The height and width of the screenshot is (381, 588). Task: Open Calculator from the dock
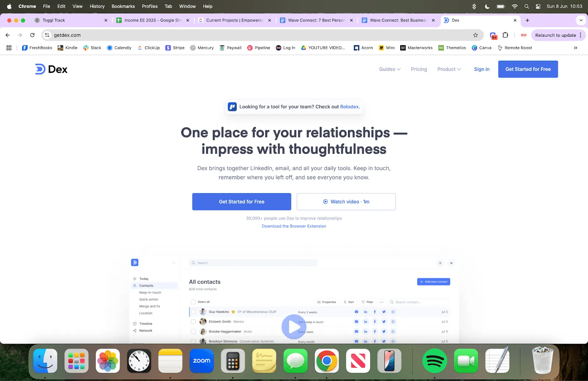[233, 361]
